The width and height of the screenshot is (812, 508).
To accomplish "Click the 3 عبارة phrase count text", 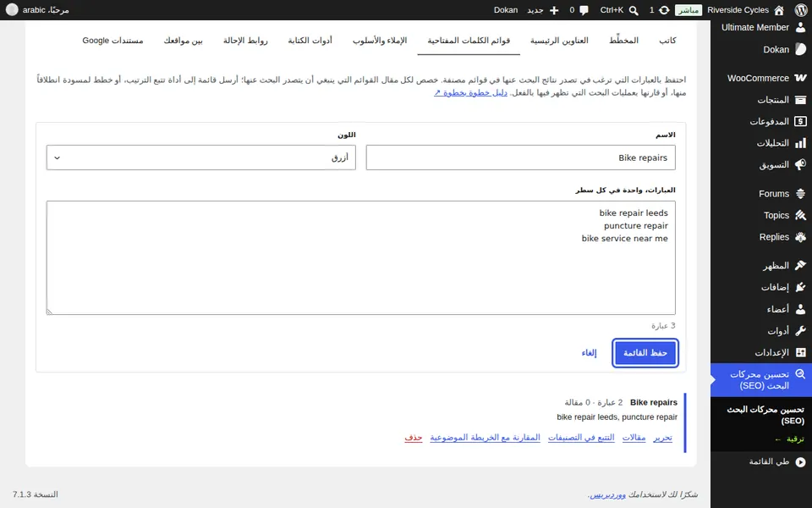I will (663, 325).
